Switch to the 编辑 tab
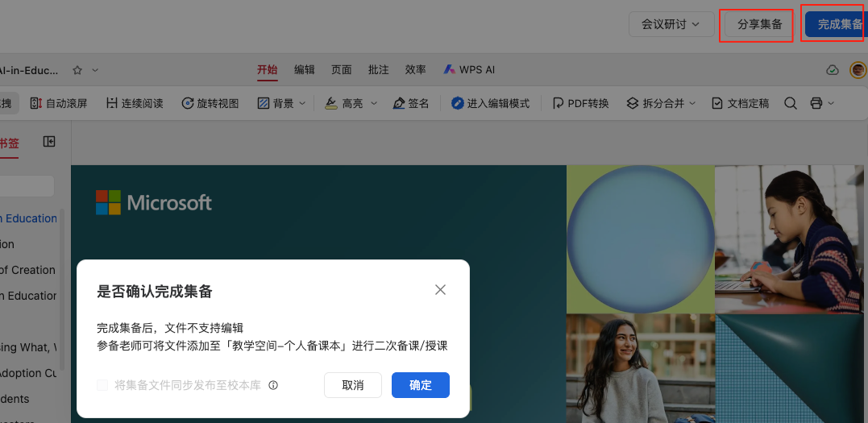The width and height of the screenshot is (868, 423). tap(304, 70)
